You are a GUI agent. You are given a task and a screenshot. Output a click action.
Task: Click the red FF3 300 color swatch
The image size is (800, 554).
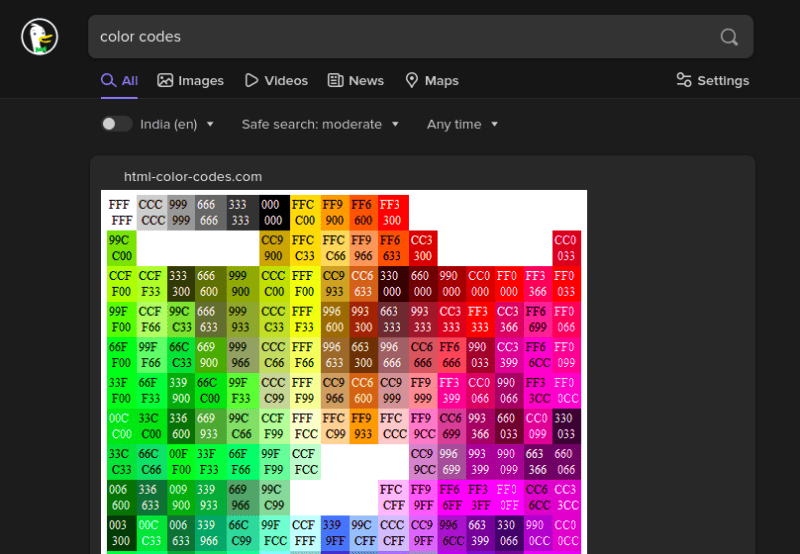click(392, 212)
